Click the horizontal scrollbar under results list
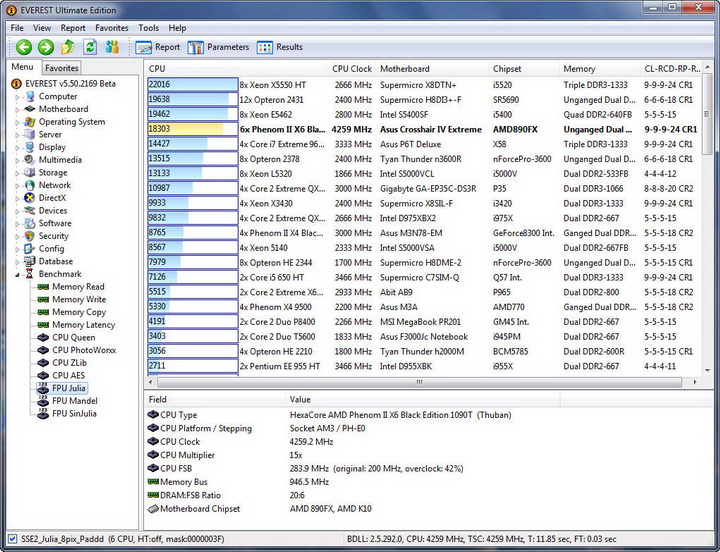720x552 pixels. [419, 382]
